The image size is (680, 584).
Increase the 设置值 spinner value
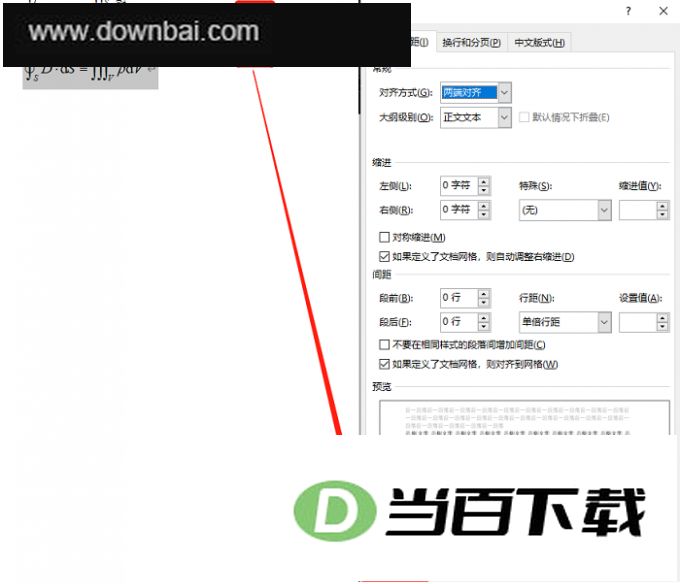tap(662, 318)
